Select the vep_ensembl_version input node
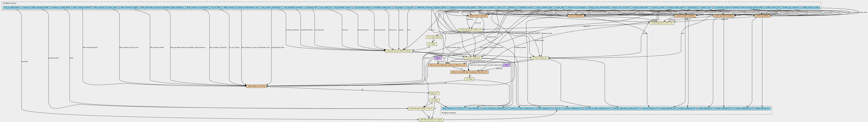Image resolution: width=868 pixels, height=122 pixels. point(343,7)
